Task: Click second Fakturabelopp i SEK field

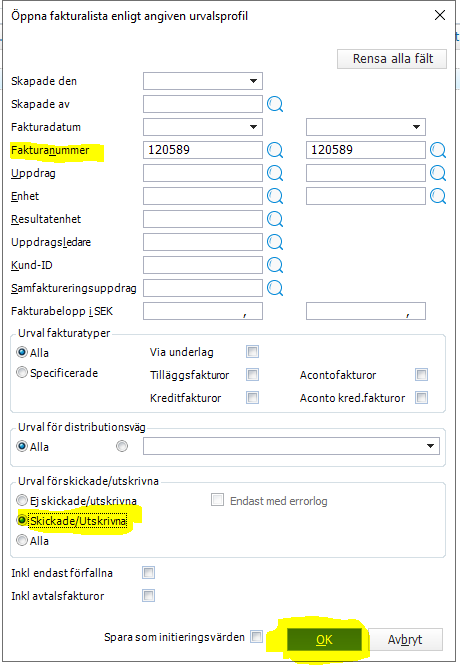Action: [x=366, y=311]
